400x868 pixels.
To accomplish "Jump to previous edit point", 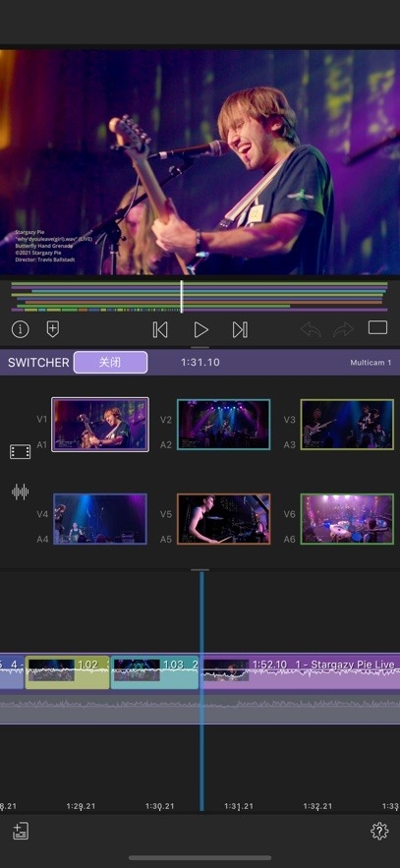I will point(160,330).
